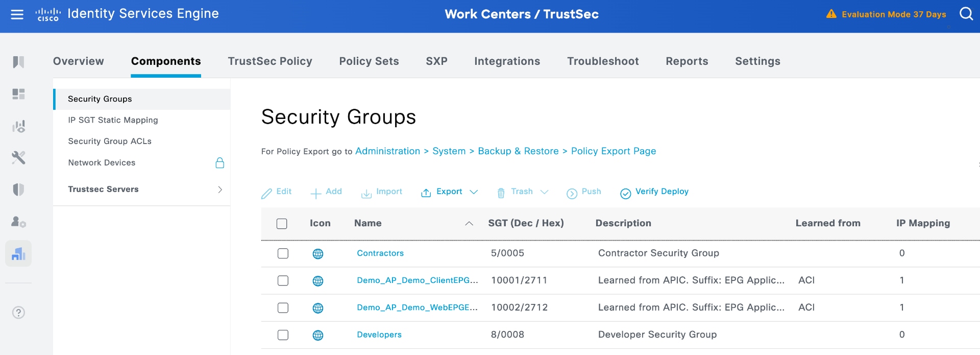Click the user administration sidebar icon
Image resolution: width=980 pixels, height=355 pixels.
pos(18,222)
